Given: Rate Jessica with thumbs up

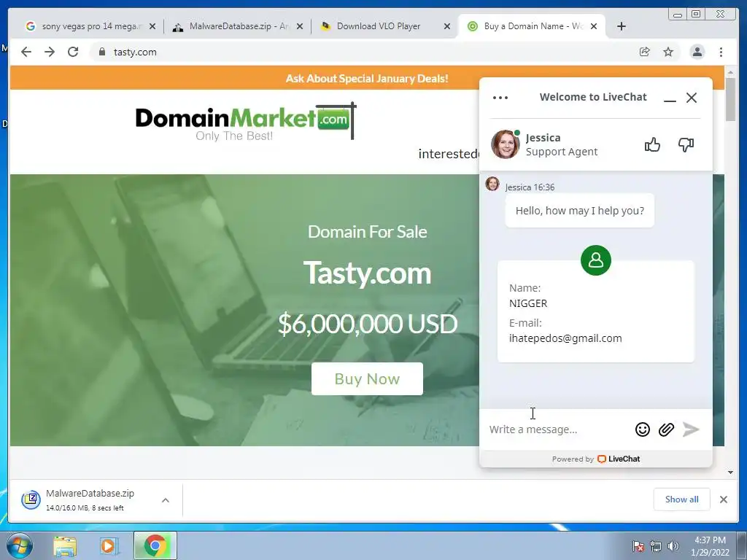Looking at the screenshot, I should [652, 144].
